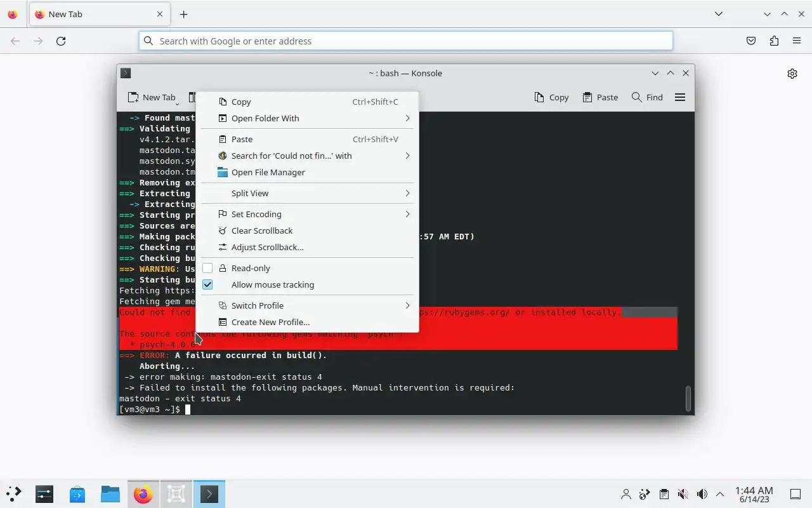
Task: Open System Settings from taskbar
Action: pyautogui.click(x=44, y=494)
